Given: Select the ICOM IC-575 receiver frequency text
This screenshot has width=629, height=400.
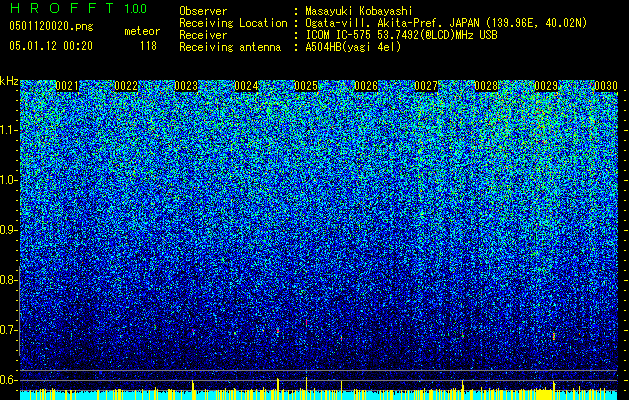Looking at the screenshot, I should click(401, 35).
